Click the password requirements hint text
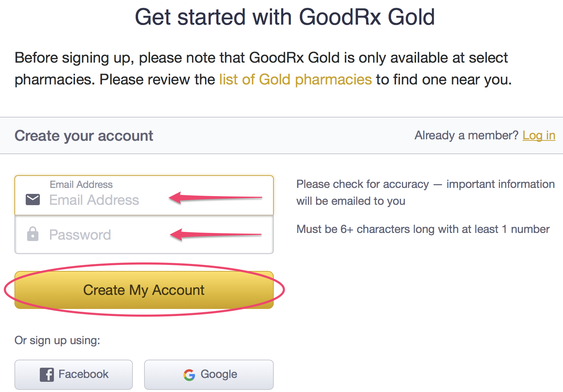 423,229
